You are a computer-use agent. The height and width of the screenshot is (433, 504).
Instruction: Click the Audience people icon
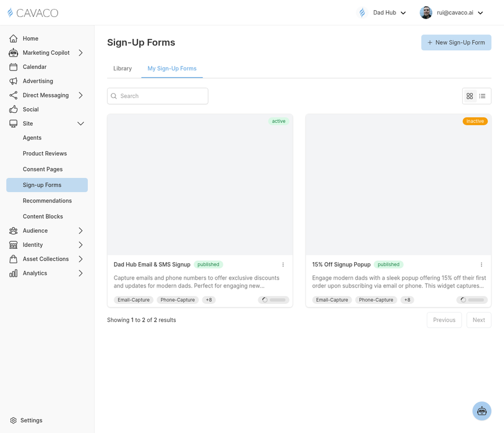(13, 231)
